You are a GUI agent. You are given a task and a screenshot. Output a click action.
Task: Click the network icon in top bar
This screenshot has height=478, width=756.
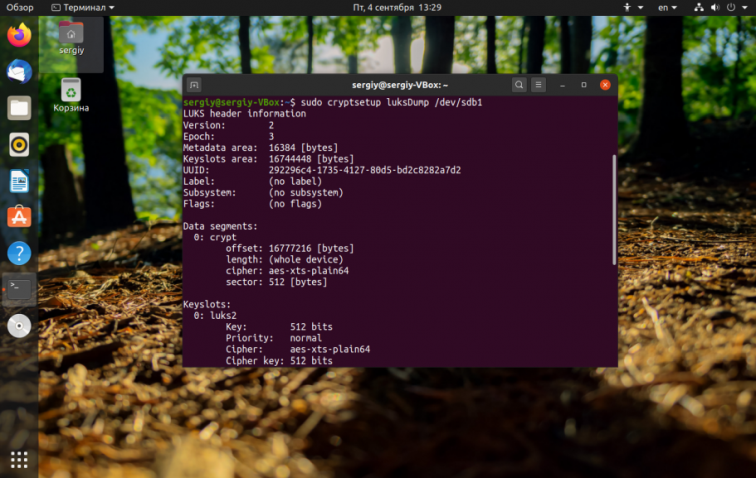[699, 7]
